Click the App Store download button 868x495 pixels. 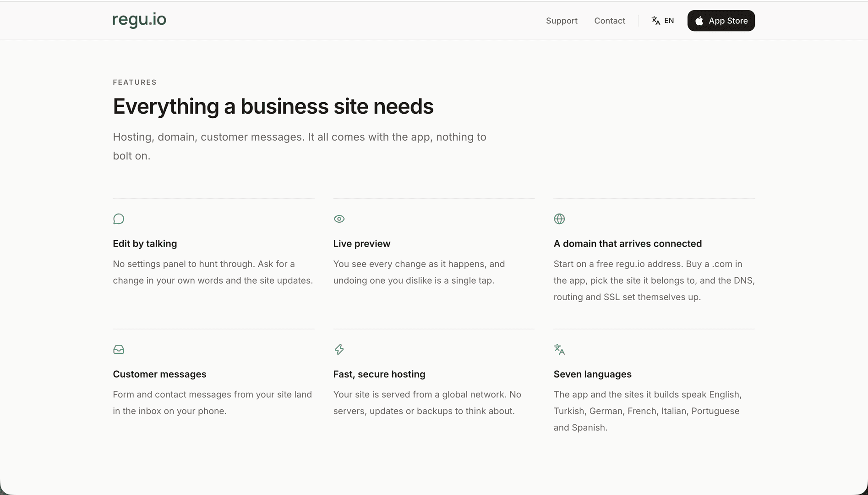(721, 21)
